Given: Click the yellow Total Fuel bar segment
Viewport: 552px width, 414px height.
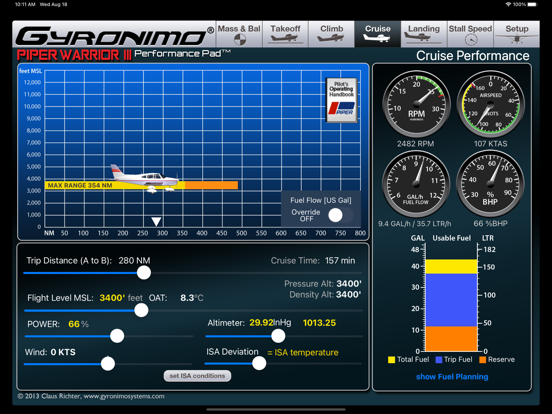Looking at the screenshot, I should tap(451, 266).
